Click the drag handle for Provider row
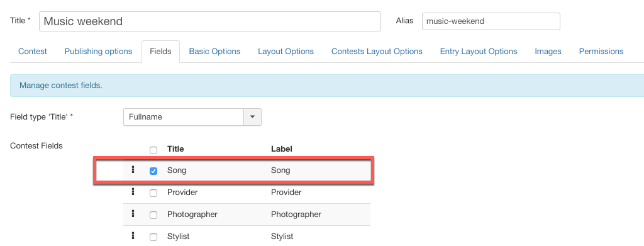Screen dimensions: 644x246 click(x=133, y=191)
